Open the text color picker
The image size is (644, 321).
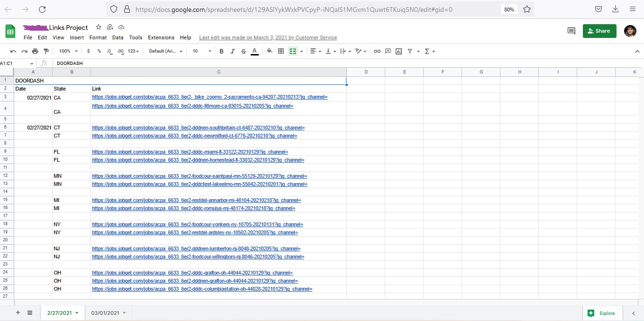pyautogui.click(x=254, y=51)
